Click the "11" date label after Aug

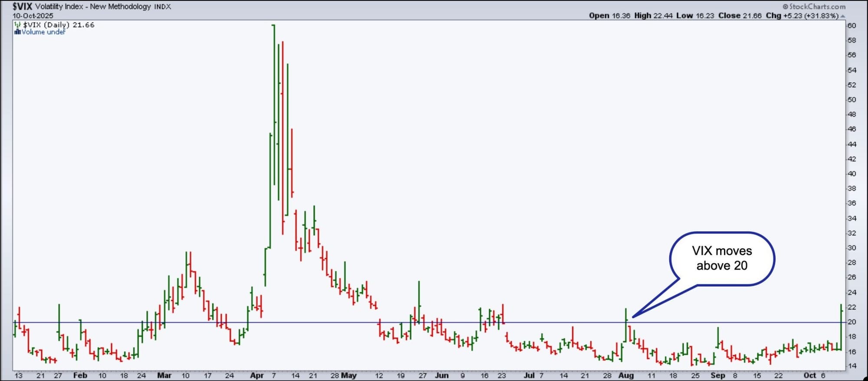[651, 376]
